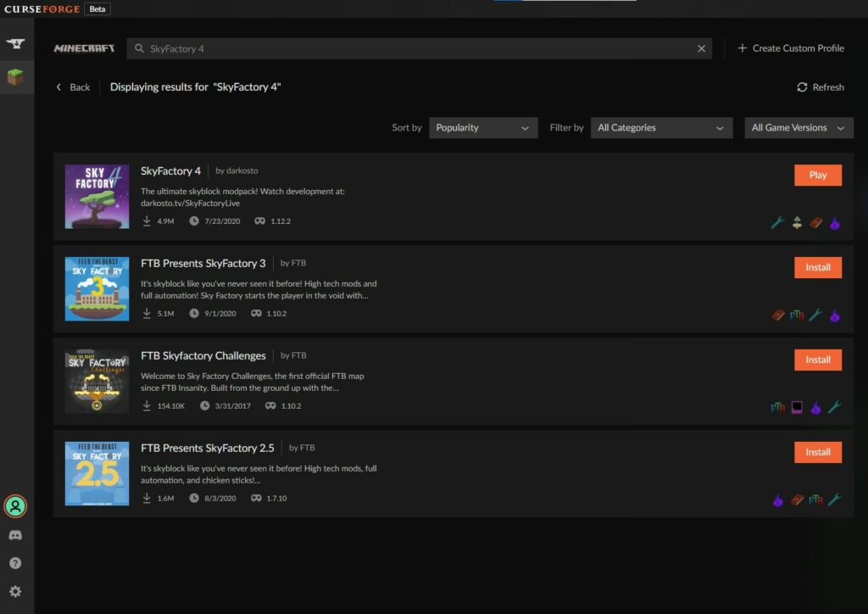Clear the search field with X icon
Image resolution: width=868 pixels, height=614 pixels.
click(x=701, y=48)
